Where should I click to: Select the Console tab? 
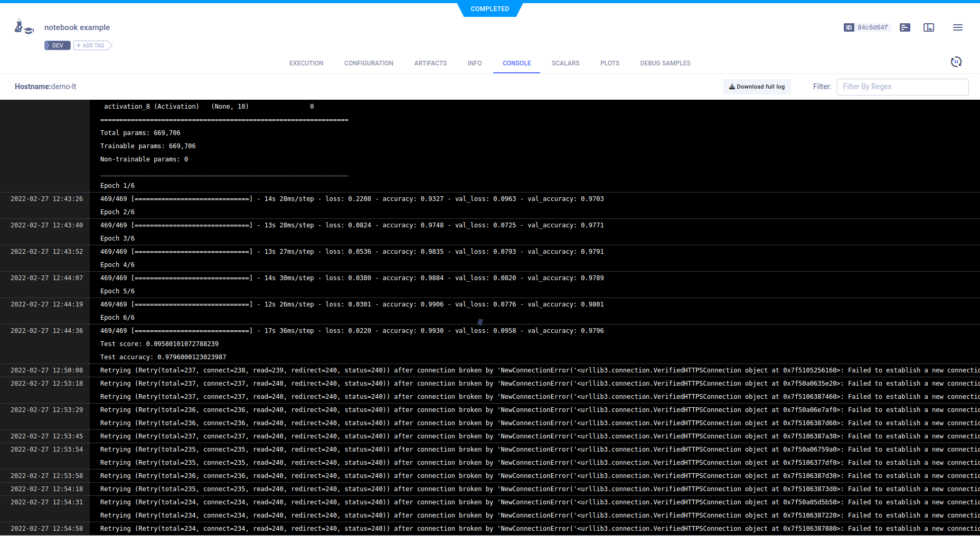point(516,63)
